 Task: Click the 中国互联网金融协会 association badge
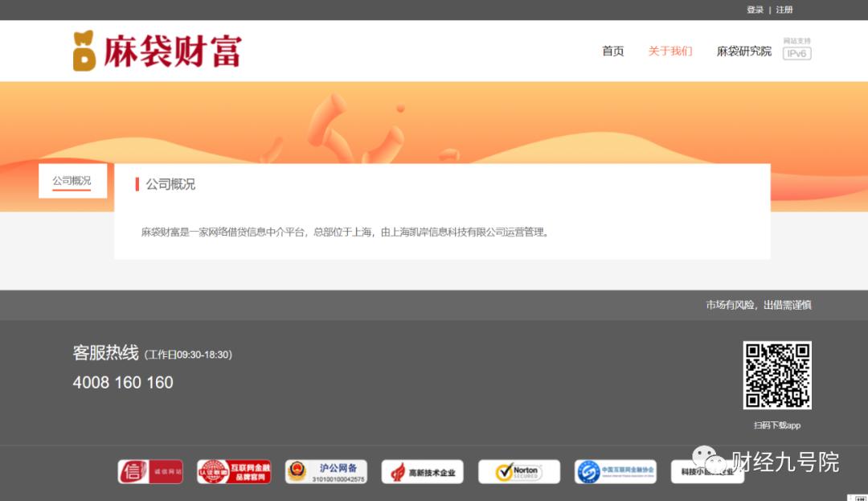pos(615,471)
